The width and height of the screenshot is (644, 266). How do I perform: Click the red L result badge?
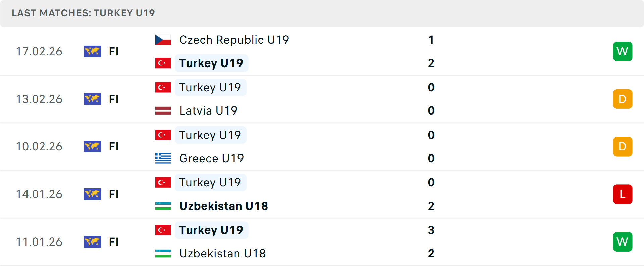point(623,194)
